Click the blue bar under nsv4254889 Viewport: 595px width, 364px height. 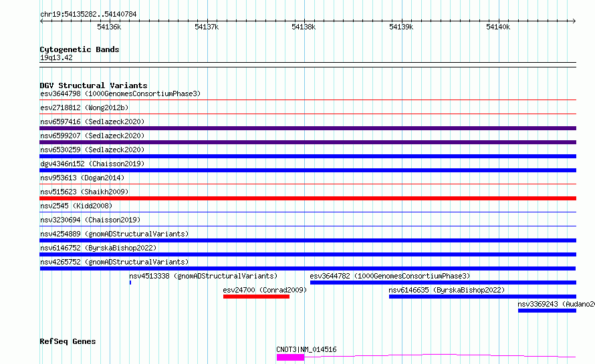tap(308, 240)
